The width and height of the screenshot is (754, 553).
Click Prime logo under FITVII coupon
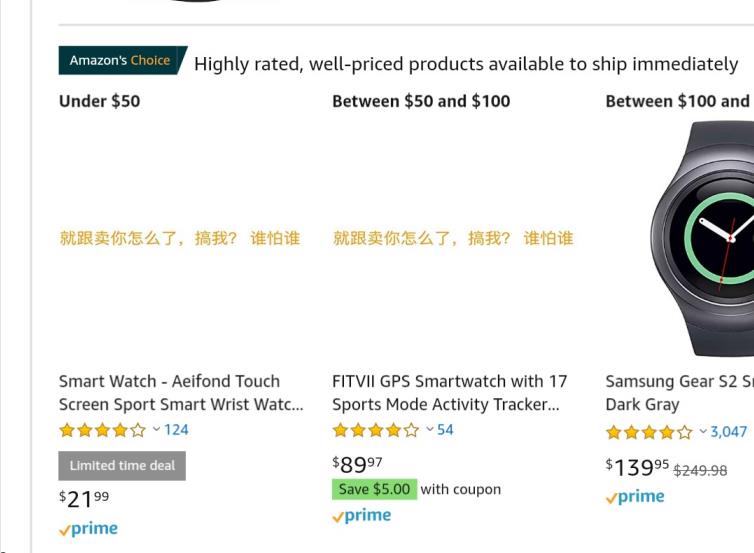(x=361, y=516)
